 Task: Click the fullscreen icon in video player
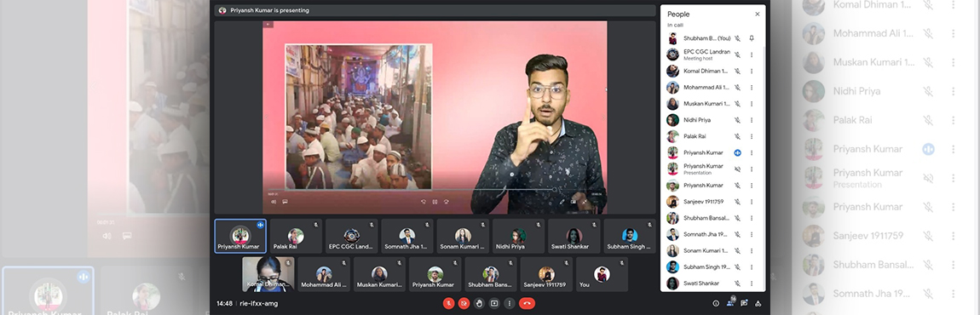click(x=585, y=202)
